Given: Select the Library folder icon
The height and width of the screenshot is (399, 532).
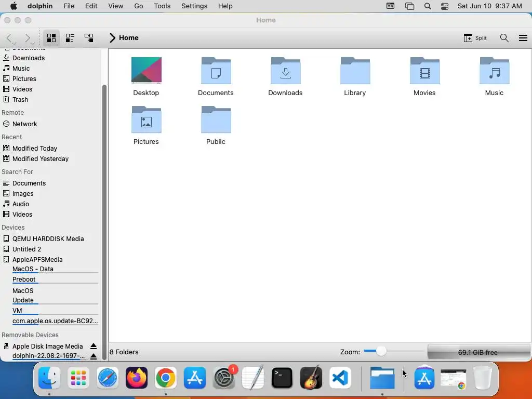Looking at the screenshot, I should [355, 70].
